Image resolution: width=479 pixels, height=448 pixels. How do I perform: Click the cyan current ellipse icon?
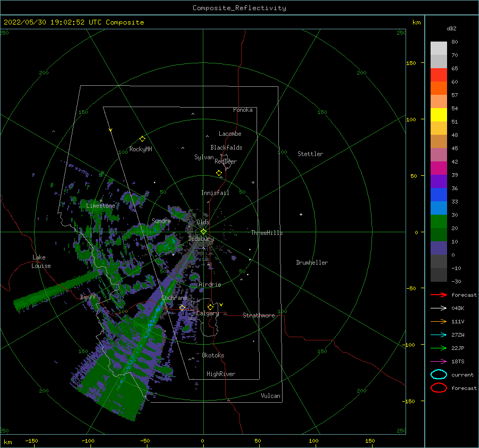(x=439, y=374)
